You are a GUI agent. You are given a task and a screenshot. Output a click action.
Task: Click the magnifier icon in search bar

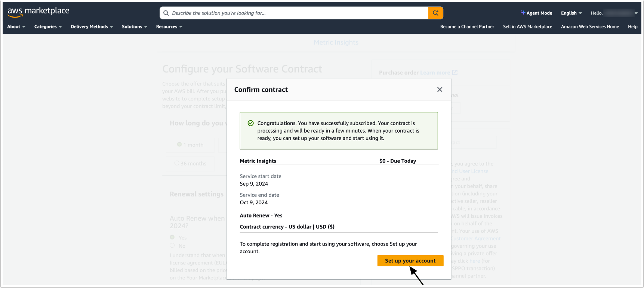point(166,13)
